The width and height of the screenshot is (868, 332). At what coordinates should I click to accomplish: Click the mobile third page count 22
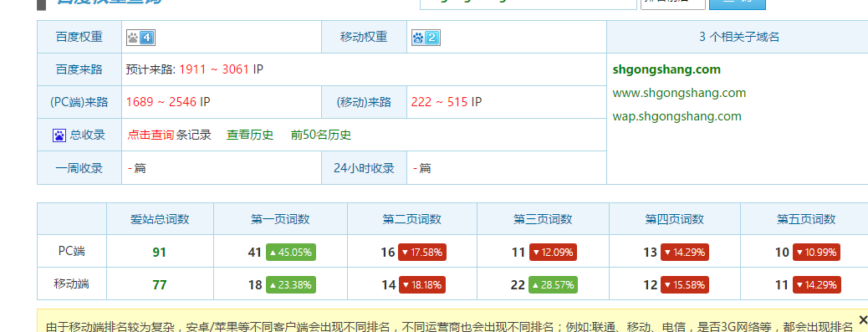tap(518, 285)
